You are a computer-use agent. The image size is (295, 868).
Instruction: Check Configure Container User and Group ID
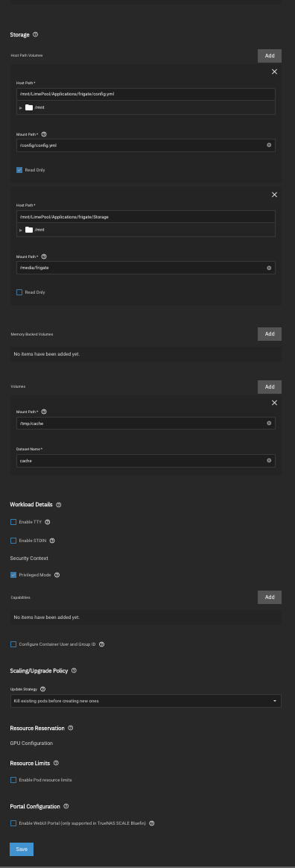[13, 644]
